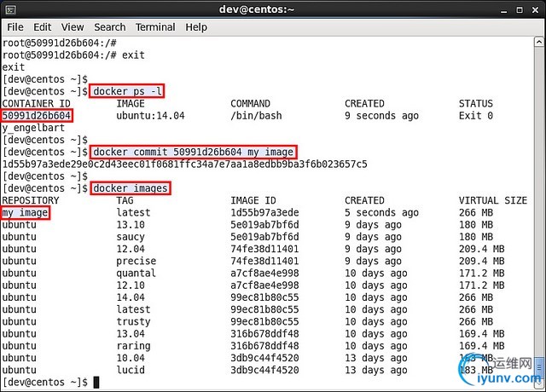Image resolution: width=546 pixels, height=392 pixels.
Task: Click the 'precise' tag
Action: [x=136, y=262]
